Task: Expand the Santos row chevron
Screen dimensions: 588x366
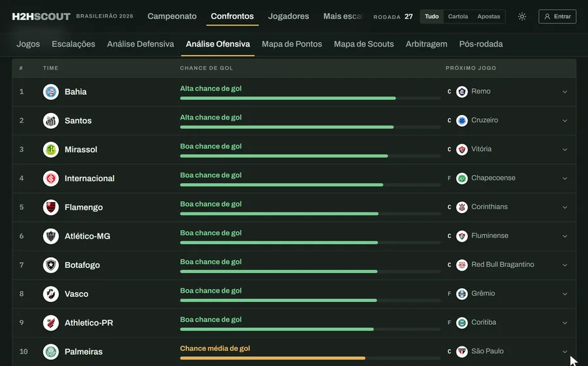Action: click(564, 121)
